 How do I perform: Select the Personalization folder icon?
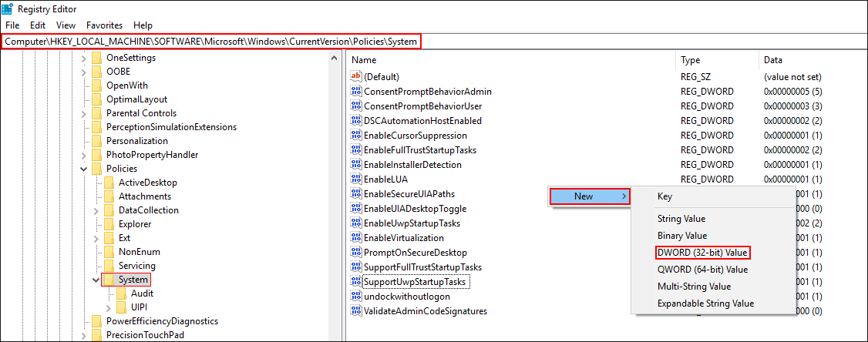[x=97, y=140]
